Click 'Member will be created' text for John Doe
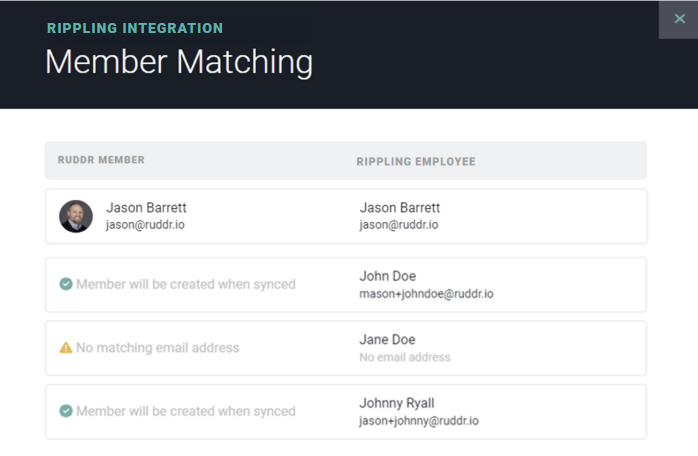The image size is (698, 456). pos(186,284)
